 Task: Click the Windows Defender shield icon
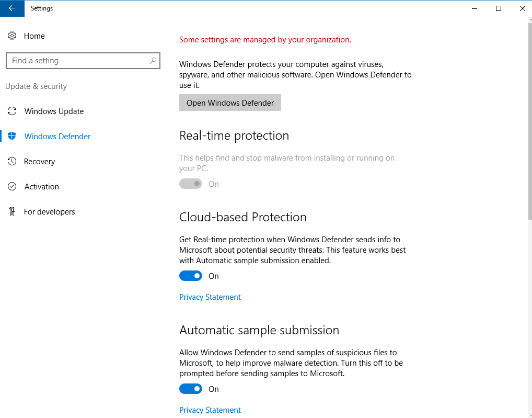click(12, 136)
